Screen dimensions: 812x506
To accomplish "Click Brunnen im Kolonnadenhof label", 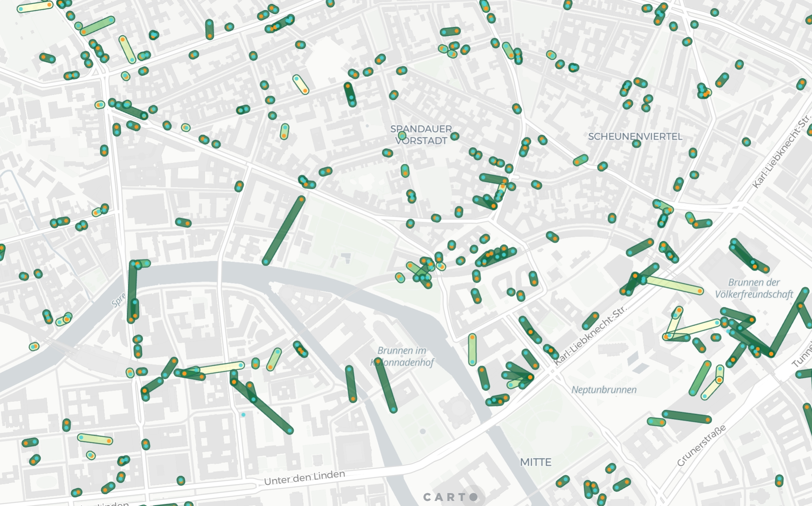I will point(402,356).
